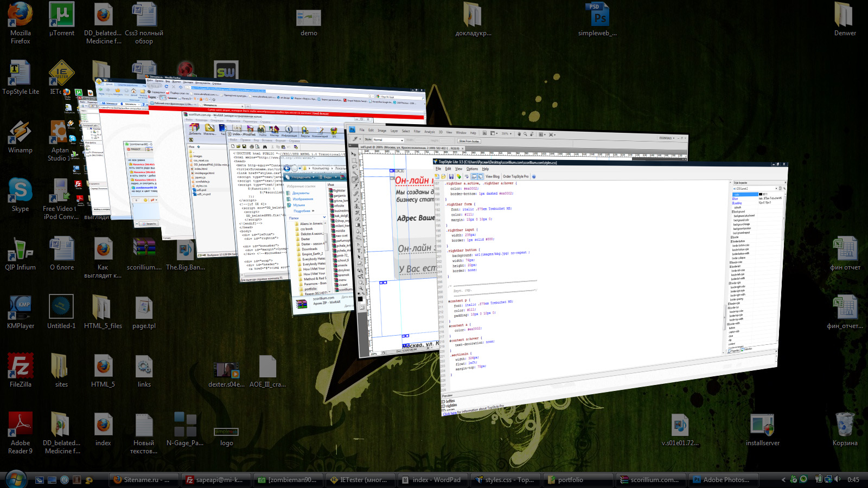
Task: Open the Mozilla Firefox desktop icon
Action: click(x=21, y=23)
